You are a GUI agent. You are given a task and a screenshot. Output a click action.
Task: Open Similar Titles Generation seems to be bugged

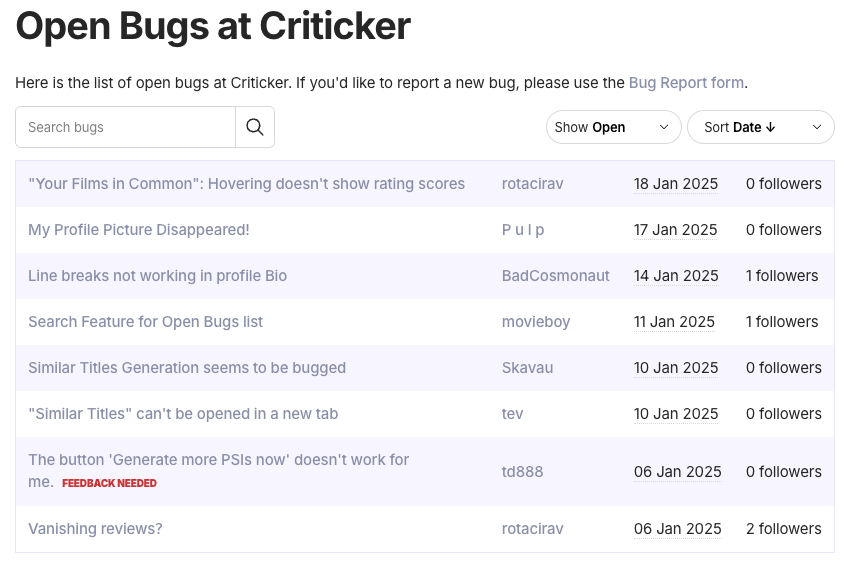[187, 368]
